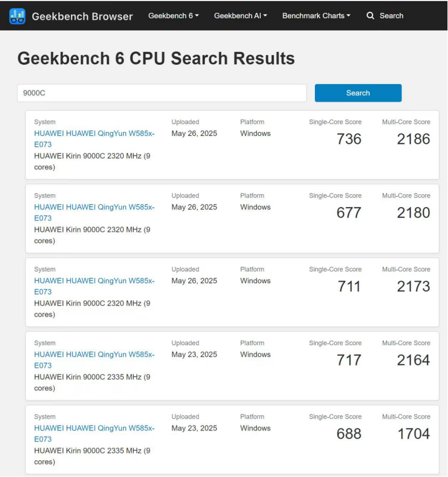The image size is (448, 477).
Task: Expand the Geekbench AI dropdown
Action: [x=240, y=16]
